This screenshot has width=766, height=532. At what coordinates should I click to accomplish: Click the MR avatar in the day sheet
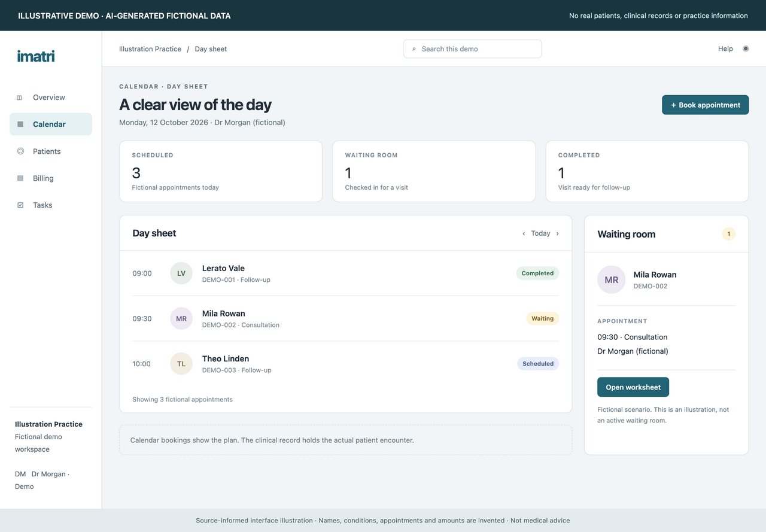(181, 319)
